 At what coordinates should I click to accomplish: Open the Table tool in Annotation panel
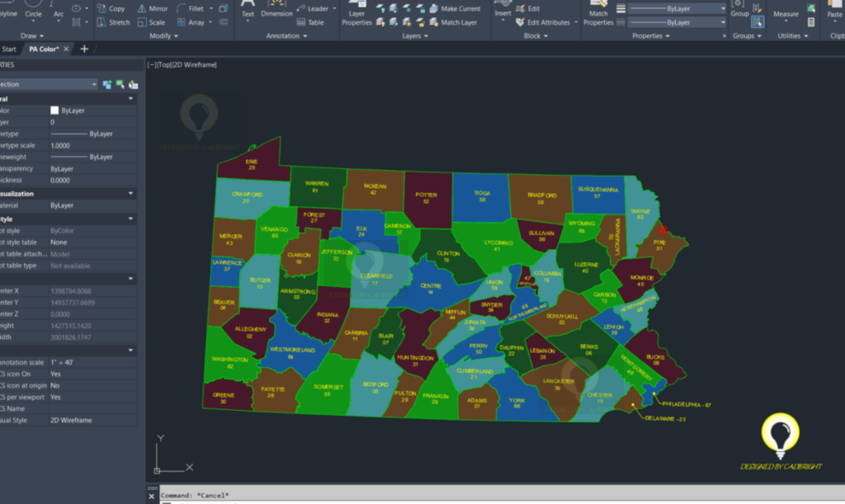pos(316,22)
